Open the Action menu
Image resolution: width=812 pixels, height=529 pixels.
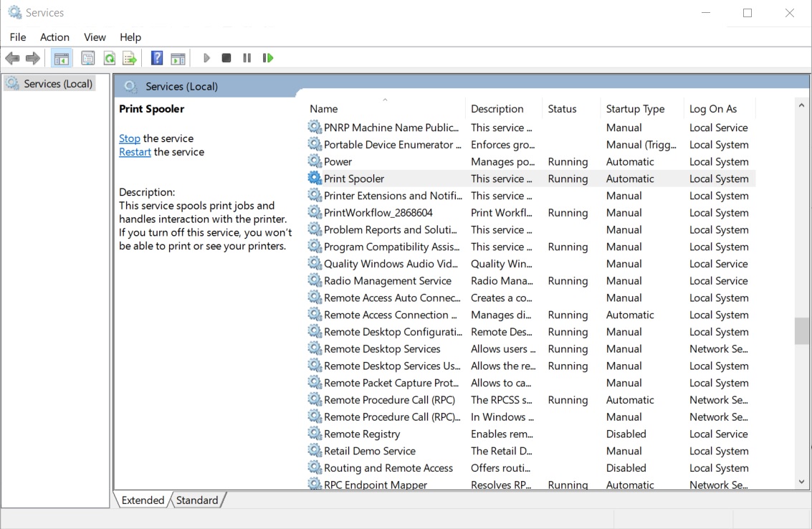pyautogui.click(x=54, y=37)
